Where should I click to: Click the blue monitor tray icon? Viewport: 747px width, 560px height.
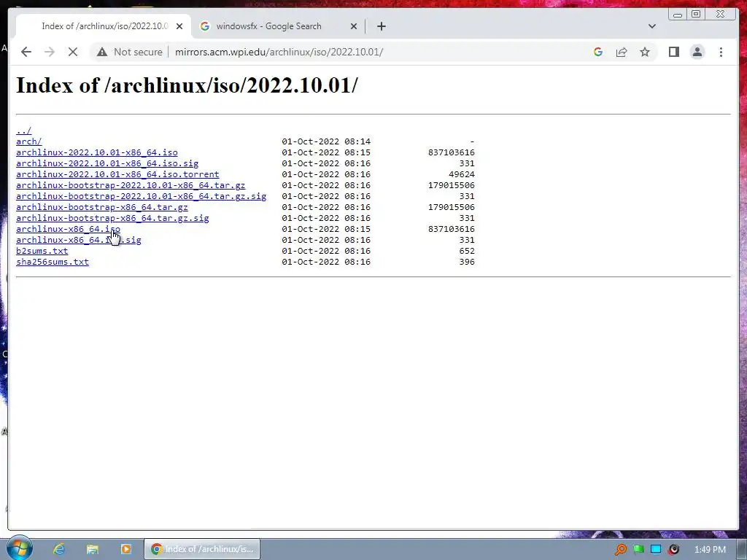point(656,550)
